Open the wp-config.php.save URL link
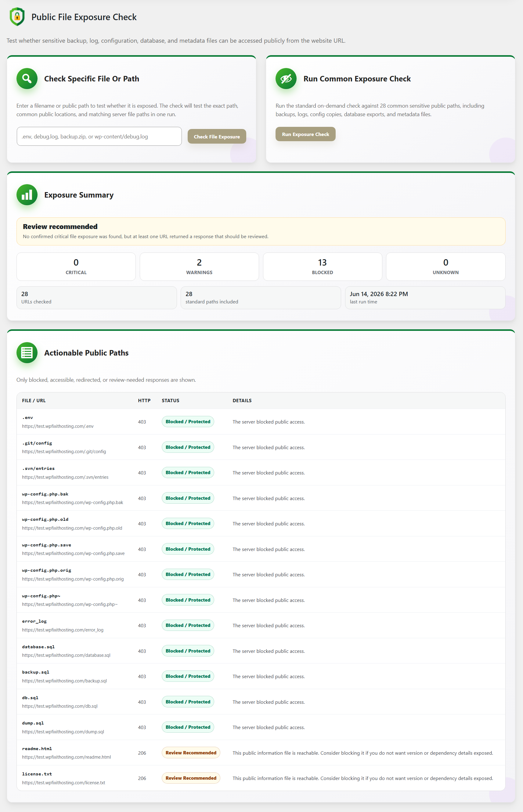Viewport: 523px width, 812px height. [73, 553]
